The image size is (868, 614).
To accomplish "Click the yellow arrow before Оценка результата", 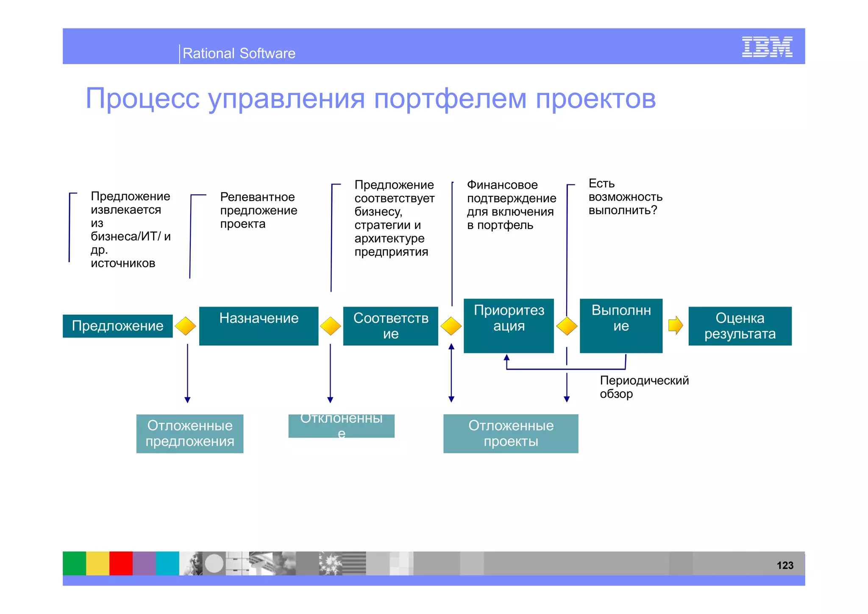I will [x=675, y=326].
